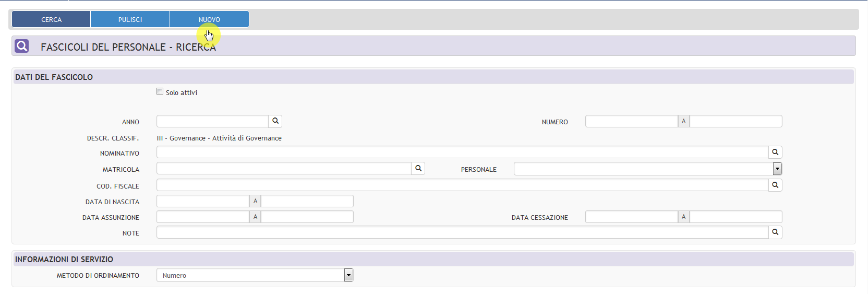Click the DATA ASSUNZIONE end date field
868x294 pixels.
coord(307,217)
